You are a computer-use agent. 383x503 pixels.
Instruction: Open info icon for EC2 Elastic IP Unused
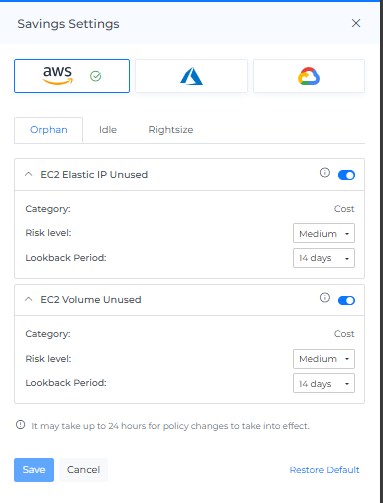pos(325,173)
